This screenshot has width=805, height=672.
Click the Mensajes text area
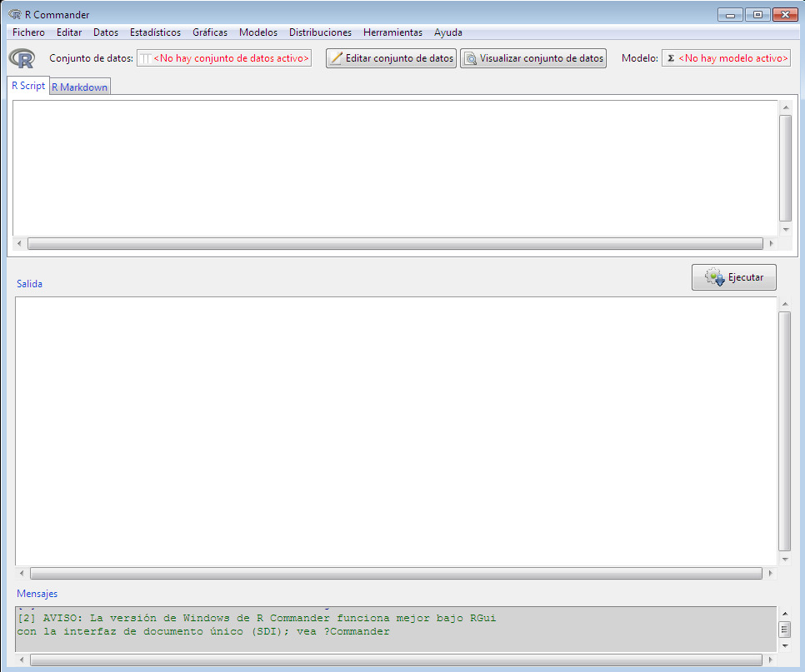[396, 630]
